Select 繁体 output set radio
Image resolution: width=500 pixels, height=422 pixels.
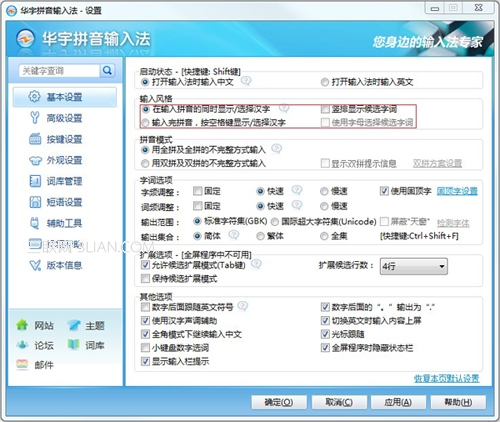260,236
